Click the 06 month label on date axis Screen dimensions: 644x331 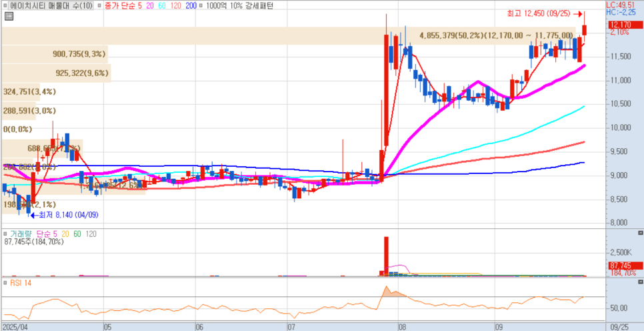[x=199, y=327]
